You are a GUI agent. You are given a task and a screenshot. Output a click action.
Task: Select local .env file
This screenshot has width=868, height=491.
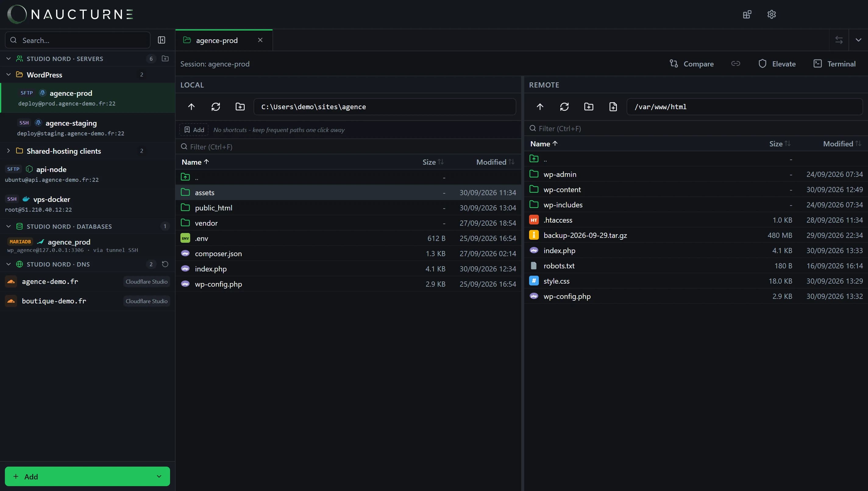(348, 238)
